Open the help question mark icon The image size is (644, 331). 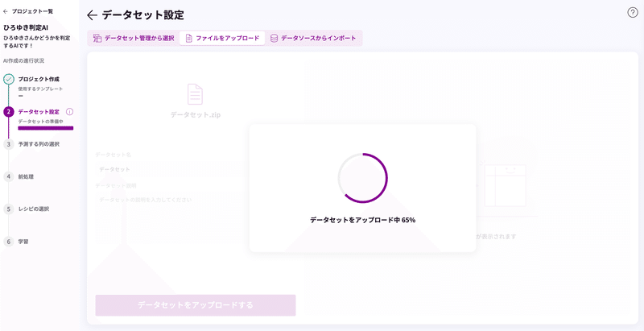click(x=633, y=13)
